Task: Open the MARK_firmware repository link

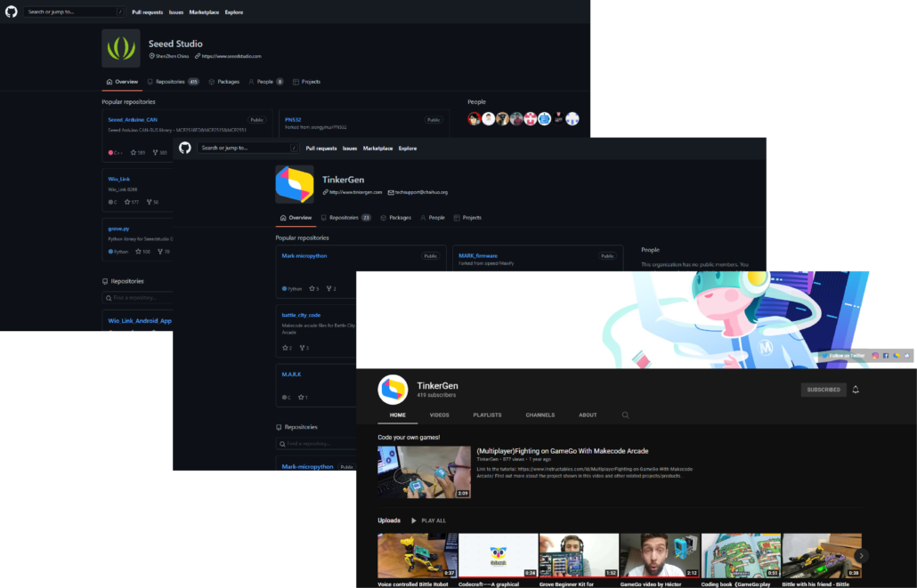Action: click(478, 255)
